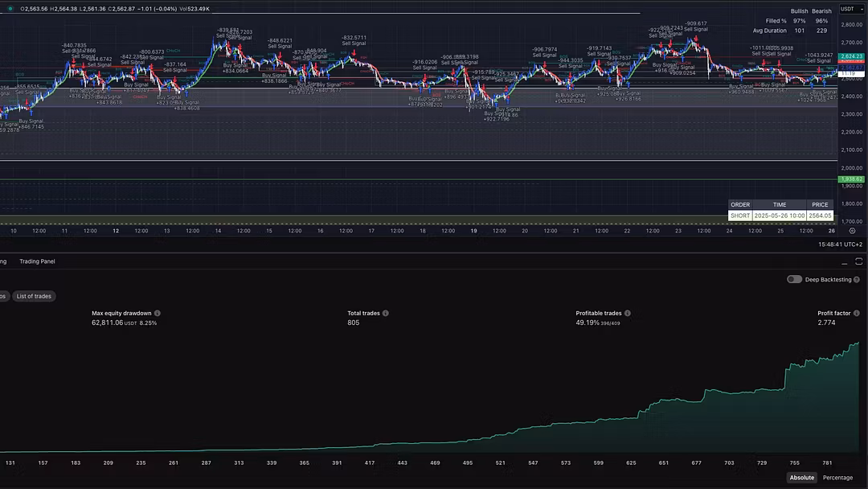Open time axis settings gear icon
868x489 pixels.
click(852, 231)
